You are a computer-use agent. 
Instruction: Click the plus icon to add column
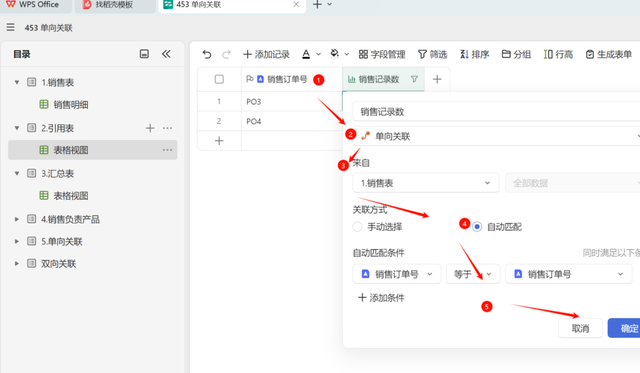click(437, 79)
